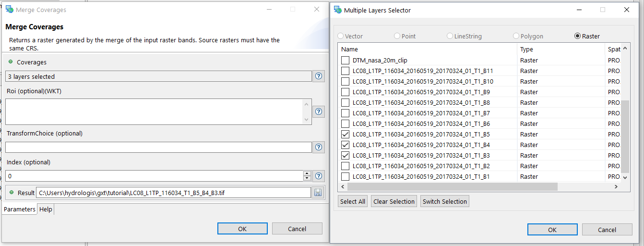Screen dimensions: 644x246
Task: Check the DTM_nasa_20m_clip layer checkbox
Action: [x=345, y=61]
